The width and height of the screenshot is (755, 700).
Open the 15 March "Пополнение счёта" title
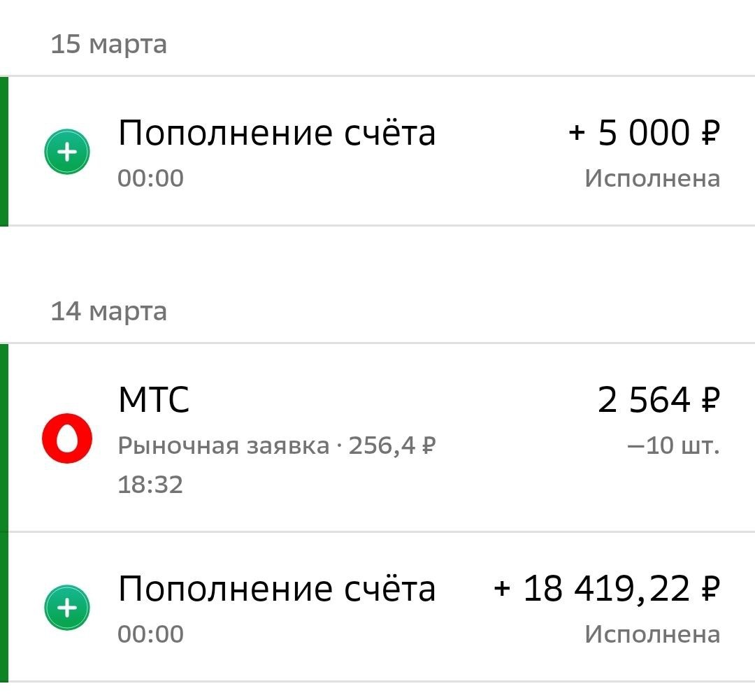click(x=276, y=133)
